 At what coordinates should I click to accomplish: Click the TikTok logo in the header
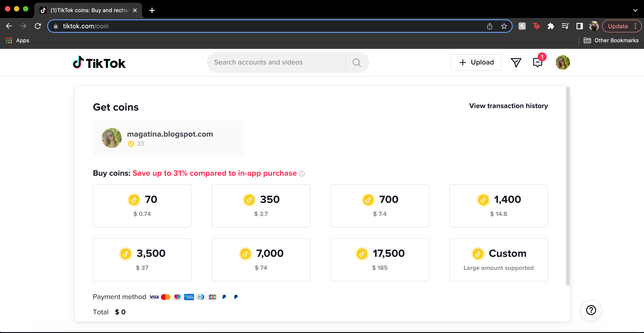(99, 62)
